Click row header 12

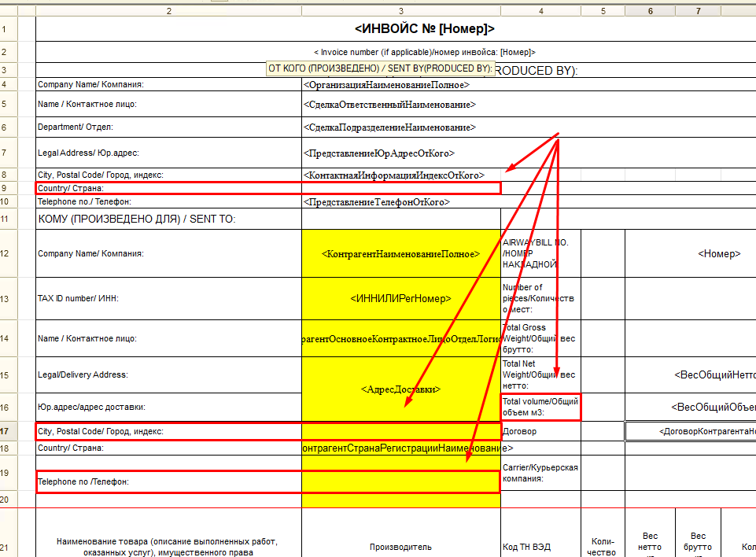(x=8, y=253)
